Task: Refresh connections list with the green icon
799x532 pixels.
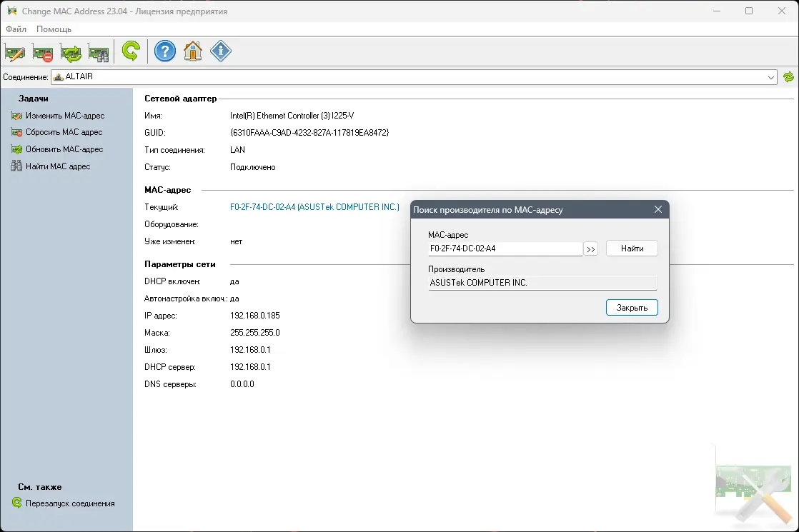Action: tap(788, 77)
